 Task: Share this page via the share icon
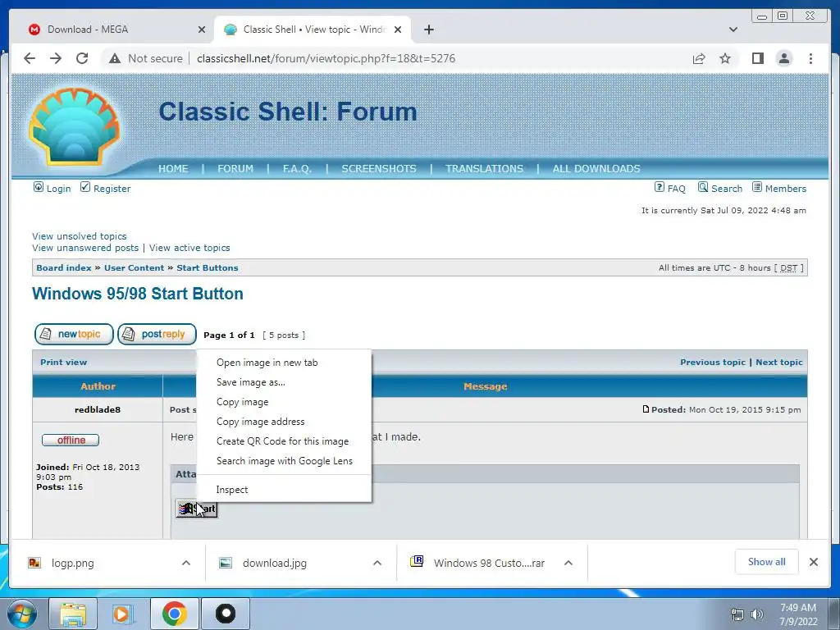699,58
